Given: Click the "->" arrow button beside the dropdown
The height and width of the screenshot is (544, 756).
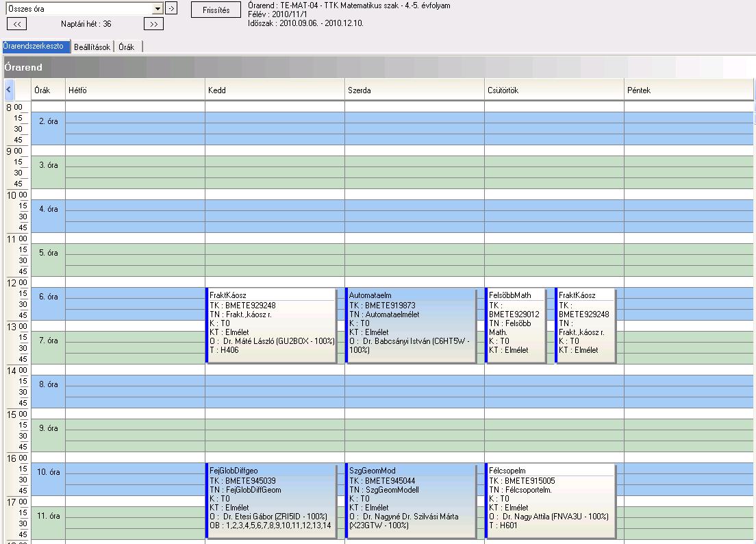Looking at the screenshot, I should (171, 8).
